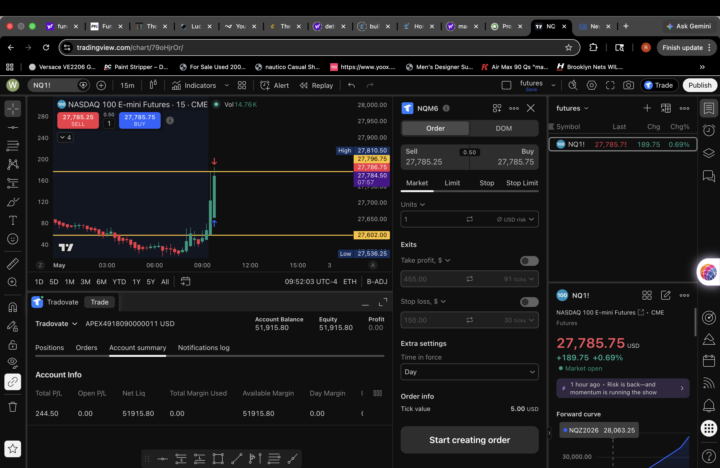Open the alerts clock icon in right sidebar
This screenshot has width=720, height=468.
[x=709, y=130]
